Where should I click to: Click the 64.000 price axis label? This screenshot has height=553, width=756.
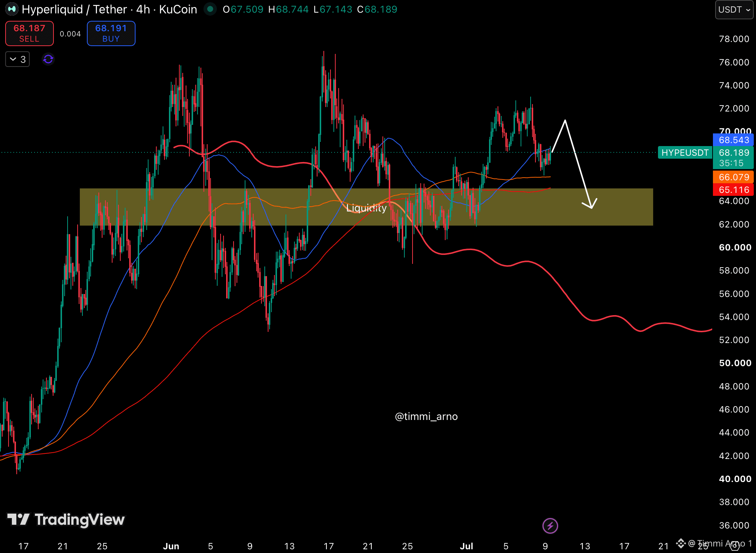734,201
